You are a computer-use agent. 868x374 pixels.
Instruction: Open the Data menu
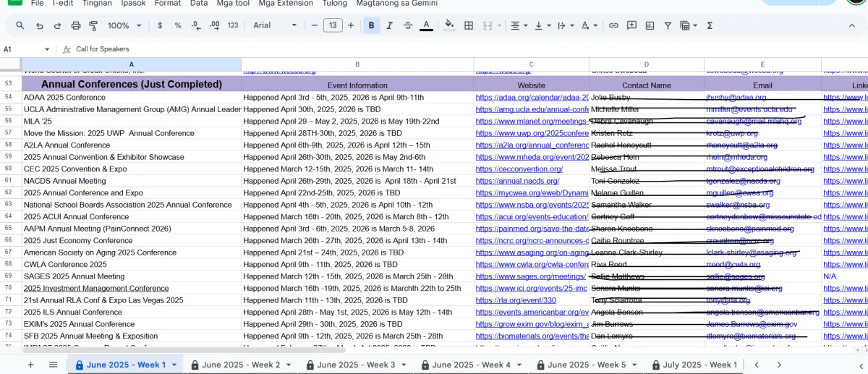click(x=199, y=4)
